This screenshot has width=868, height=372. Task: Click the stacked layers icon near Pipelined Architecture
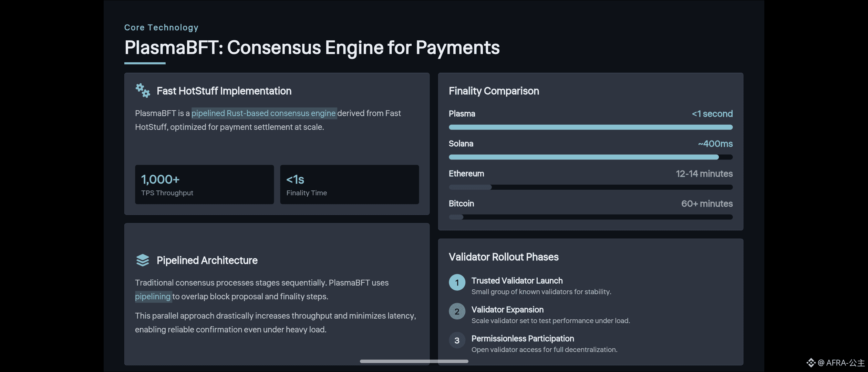click(143, 260)
